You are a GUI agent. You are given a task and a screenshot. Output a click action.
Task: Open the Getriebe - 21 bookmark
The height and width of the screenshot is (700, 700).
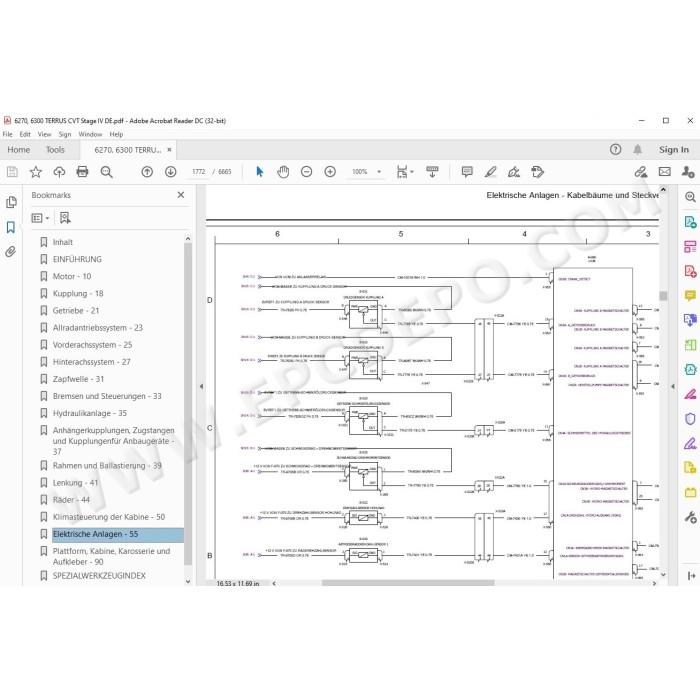(x=76, y=310)
